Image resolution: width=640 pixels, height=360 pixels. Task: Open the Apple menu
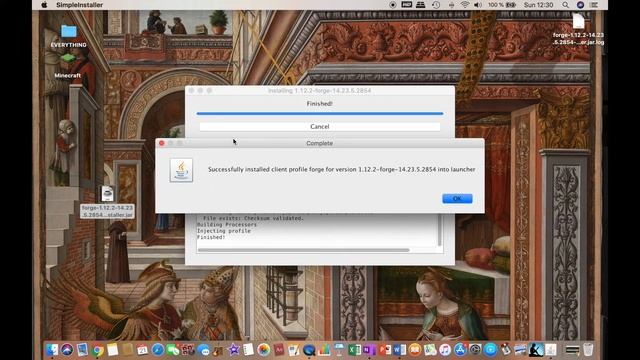tap(44, 5)
